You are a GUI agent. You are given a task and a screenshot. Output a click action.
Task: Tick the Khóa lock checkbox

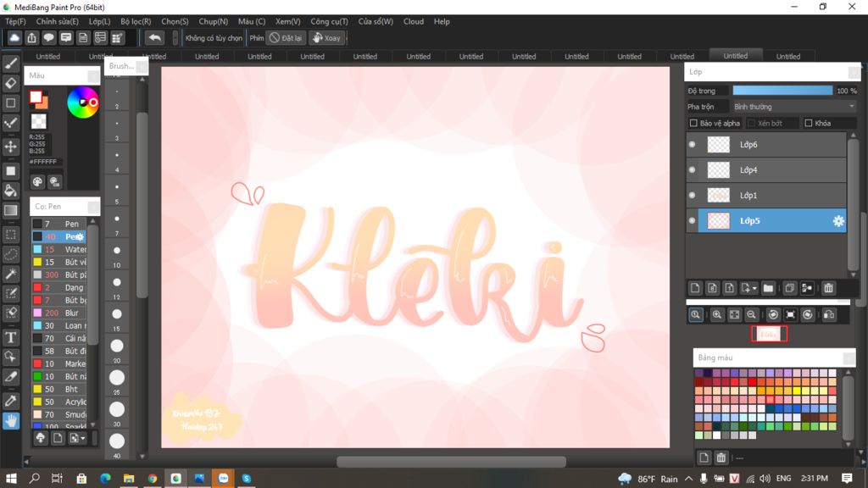click(x=808, y=123)
